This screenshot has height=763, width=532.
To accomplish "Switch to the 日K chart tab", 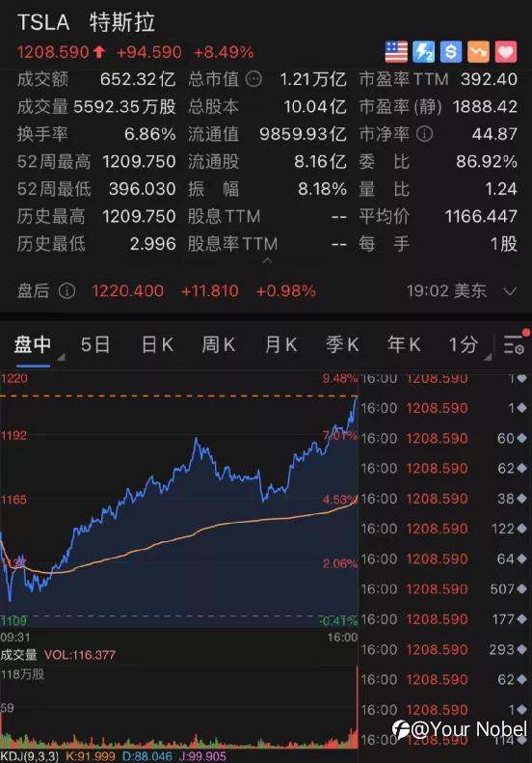I will [157, 344].
